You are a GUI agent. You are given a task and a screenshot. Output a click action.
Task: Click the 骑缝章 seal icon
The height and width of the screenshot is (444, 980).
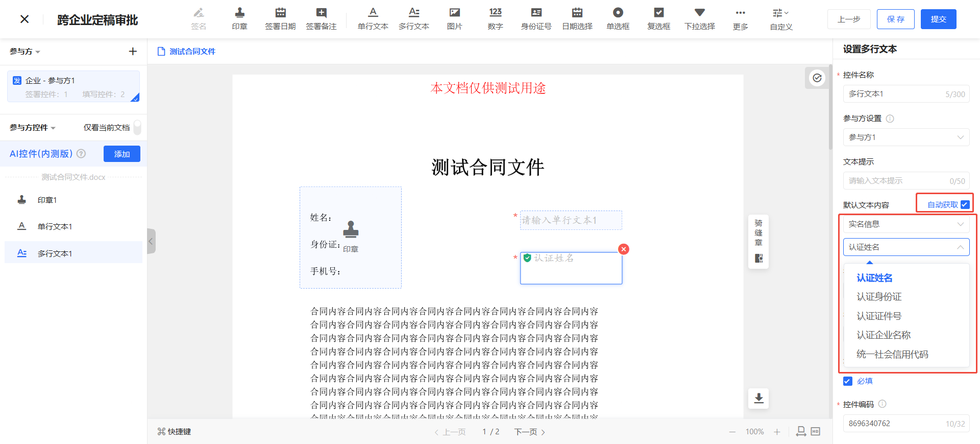tap(758, 258)
